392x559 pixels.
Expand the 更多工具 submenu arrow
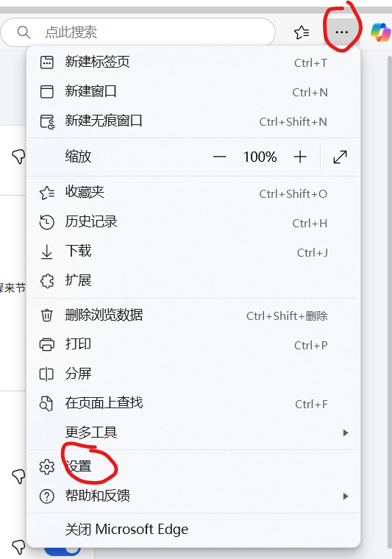click(346, 432)
